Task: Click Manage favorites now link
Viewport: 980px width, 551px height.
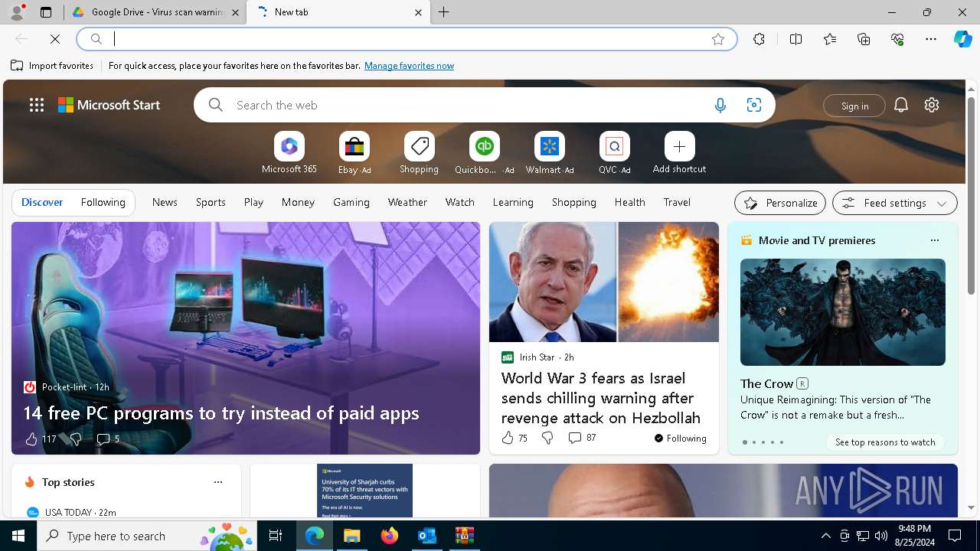Action: point(409,66)
